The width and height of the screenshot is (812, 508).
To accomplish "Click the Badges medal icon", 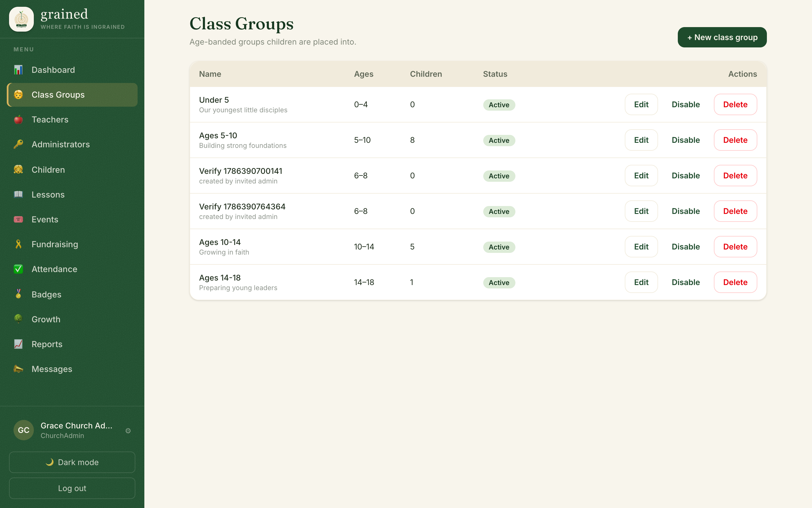I will point(18,294).
